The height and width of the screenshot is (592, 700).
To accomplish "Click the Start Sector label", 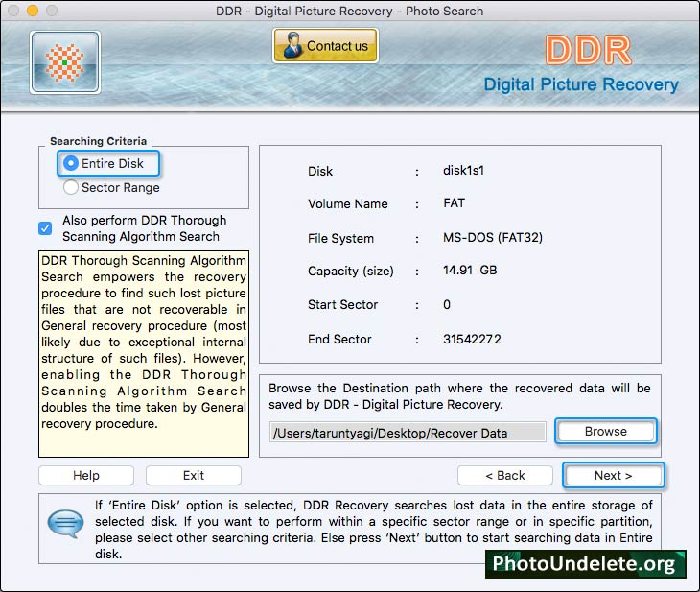I will [343, 305].
